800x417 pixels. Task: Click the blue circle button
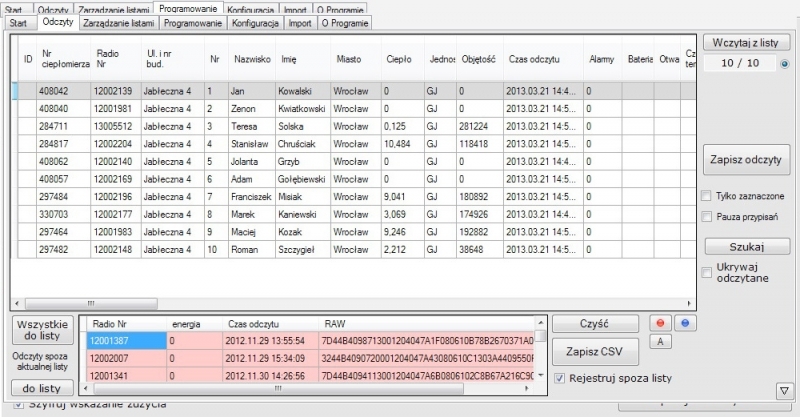(x=686, y=324)
